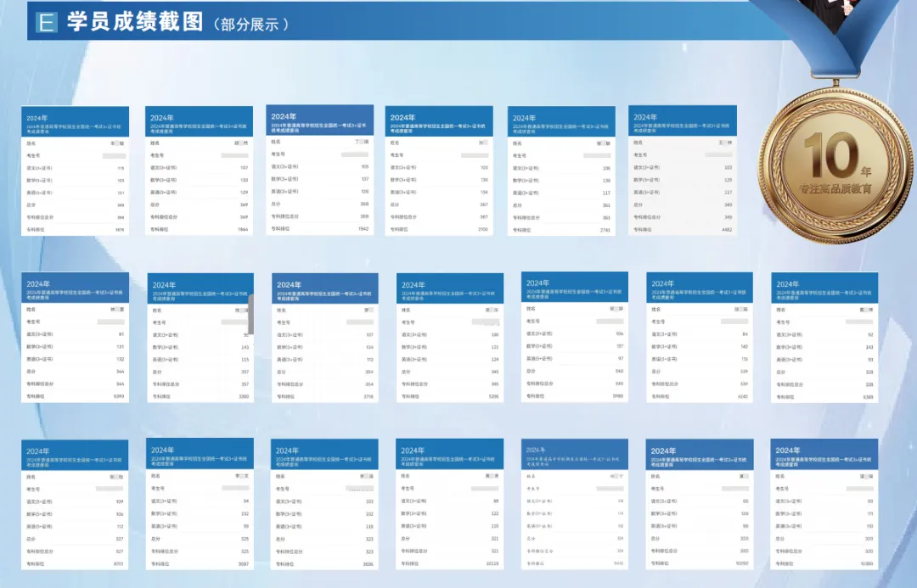Open score card with rank 10119
Viewport: 917px width, 588px height.
[x=450, y=504]
